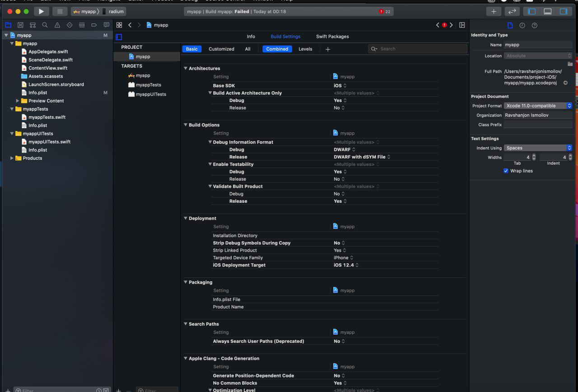Open the Build Settings tab
Image resolution: width=578 pixels, height=392 pixels.
285,37
